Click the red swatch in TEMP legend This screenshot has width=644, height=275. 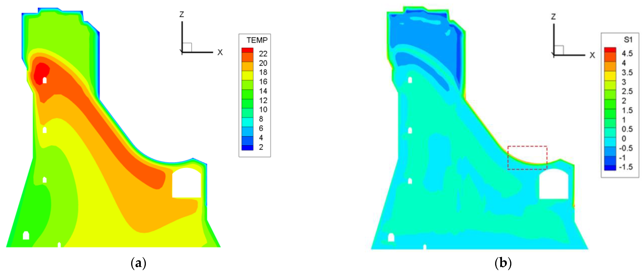tap(247, 50)
